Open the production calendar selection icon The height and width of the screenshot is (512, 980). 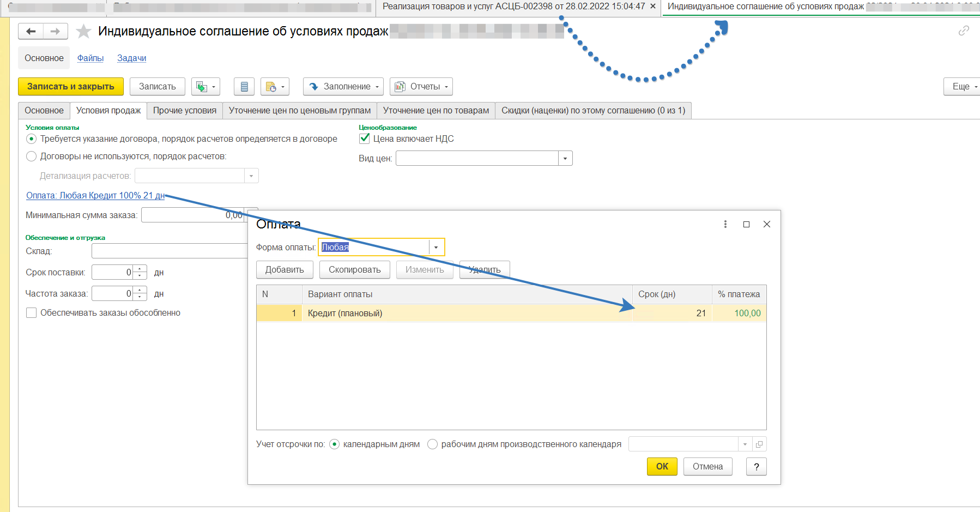[759, 444]
